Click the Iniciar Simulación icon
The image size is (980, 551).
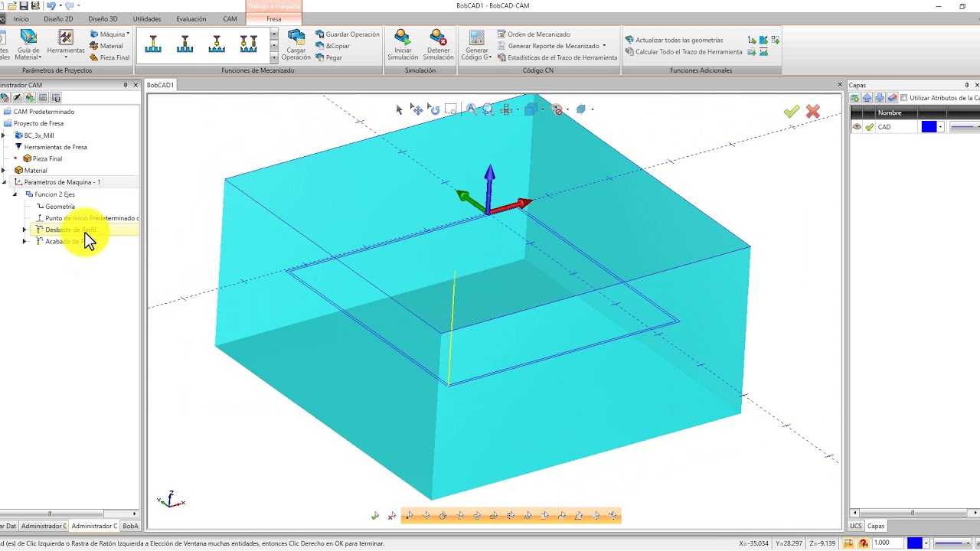coord(403,37)
